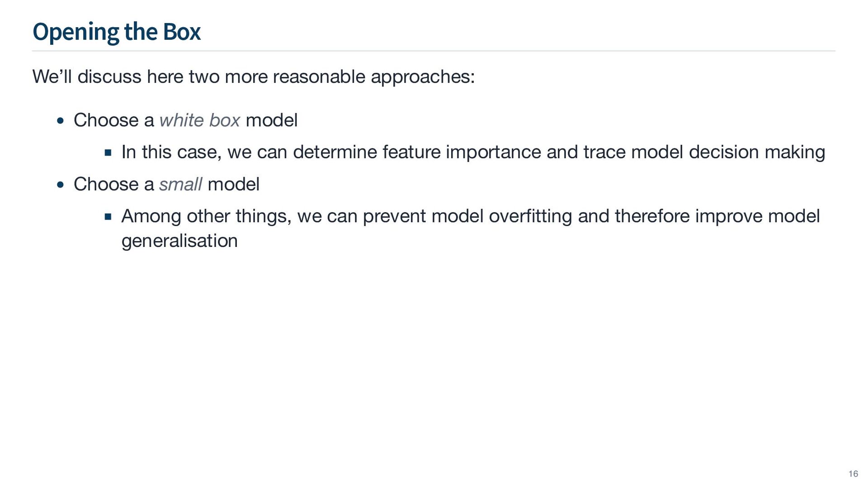Click the round bullet before "Choose a small model"
The image size is (868, 488).
61,185
